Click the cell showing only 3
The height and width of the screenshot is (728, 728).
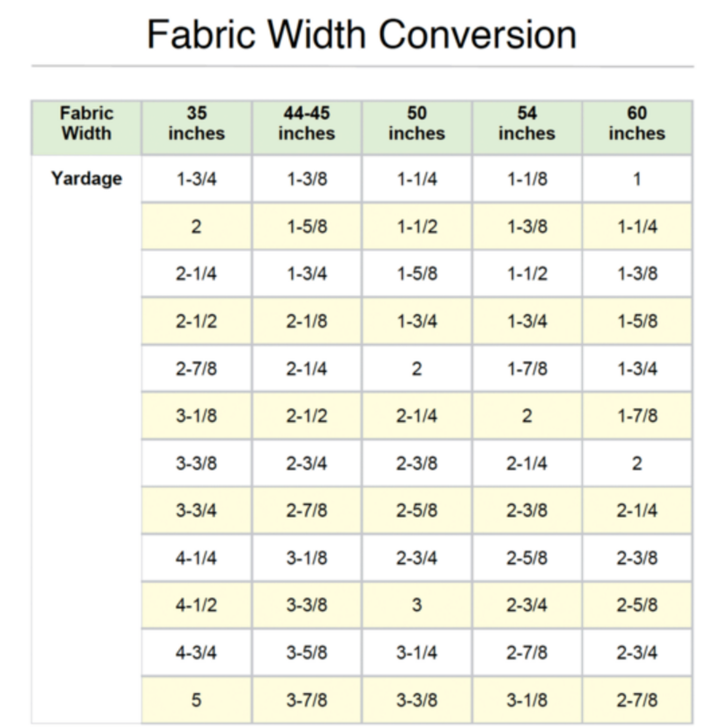[417, 605]
